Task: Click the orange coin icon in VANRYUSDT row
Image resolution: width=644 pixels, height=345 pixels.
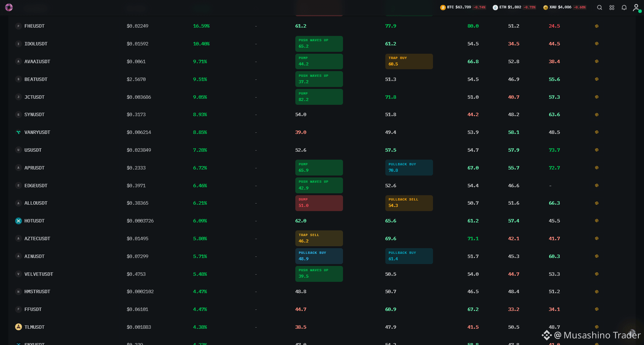Action: click(597, 132)
